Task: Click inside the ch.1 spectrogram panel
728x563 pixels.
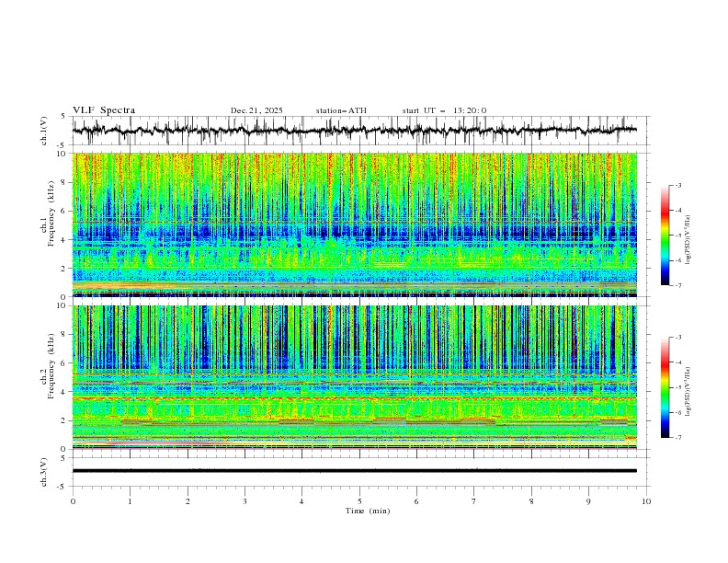Action: coord(355,224)
